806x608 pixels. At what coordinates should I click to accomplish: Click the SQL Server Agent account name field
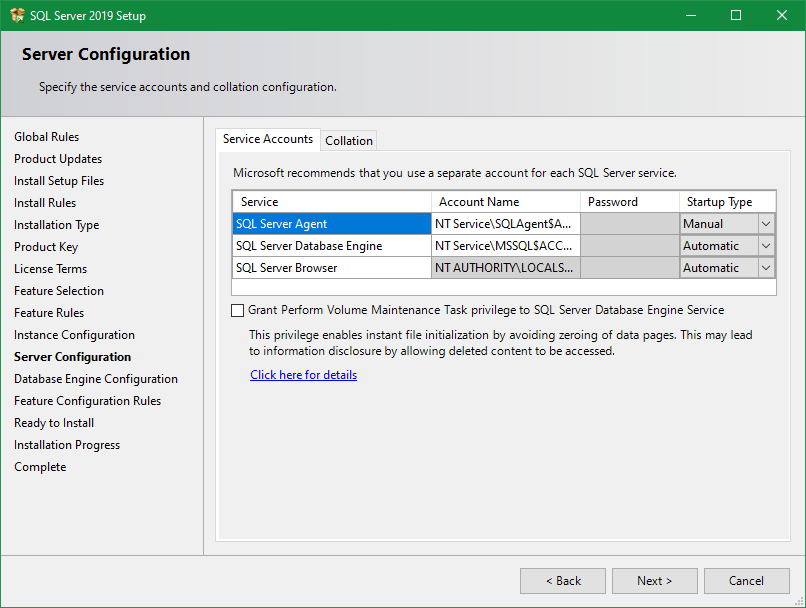pos(505,223)
